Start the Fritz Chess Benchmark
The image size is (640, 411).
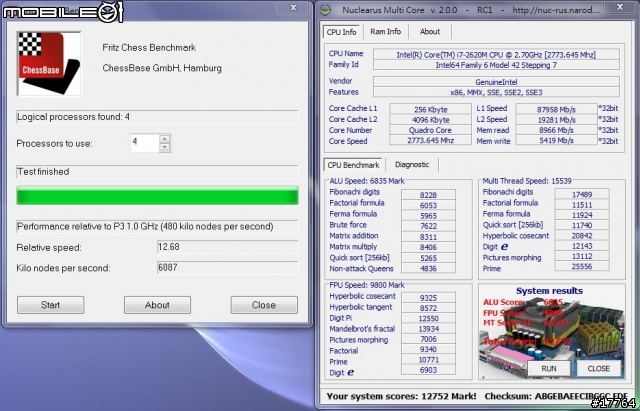click(51, 305)
